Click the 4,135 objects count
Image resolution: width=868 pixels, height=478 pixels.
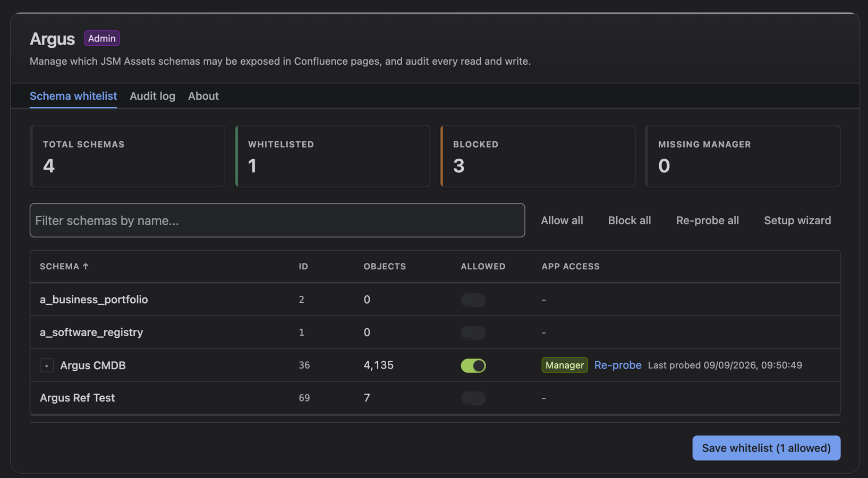point(378,365)
